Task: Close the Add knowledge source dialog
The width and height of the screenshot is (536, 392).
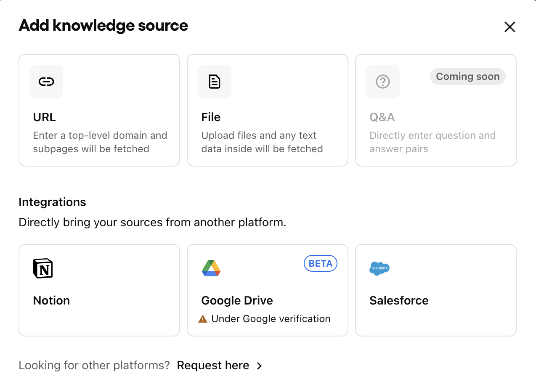Action: click(509, 26)
